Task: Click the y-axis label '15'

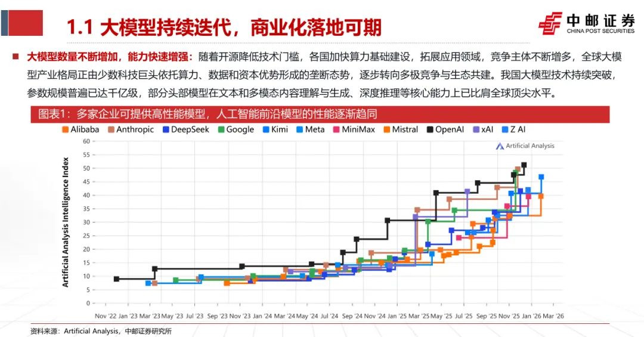Action: point(86,262)
